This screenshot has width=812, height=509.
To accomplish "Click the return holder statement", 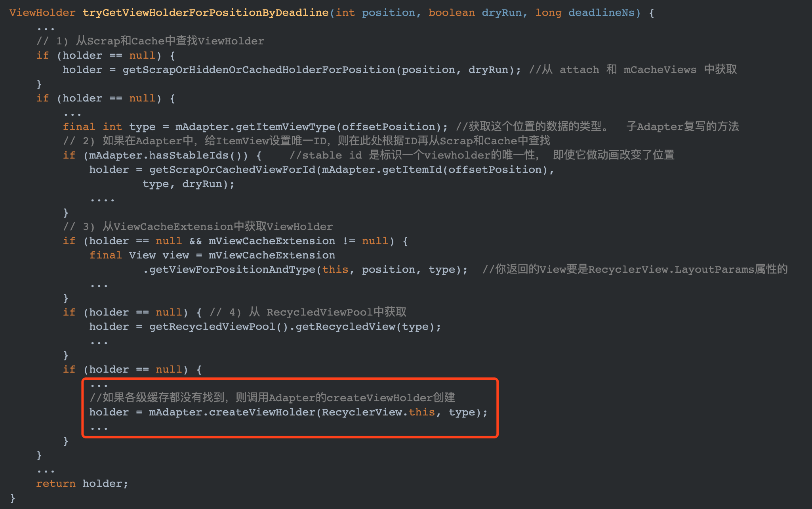I will coord(82,484).
